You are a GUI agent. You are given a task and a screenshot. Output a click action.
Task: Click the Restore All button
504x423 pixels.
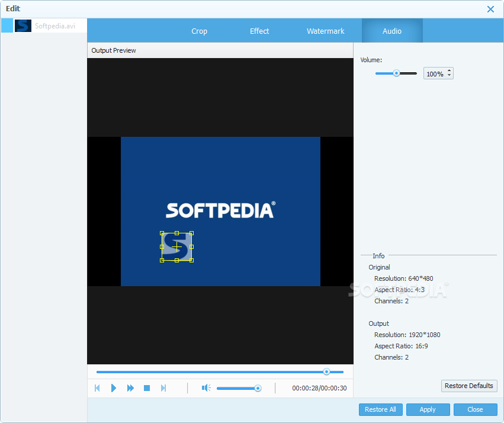(381, 409)
